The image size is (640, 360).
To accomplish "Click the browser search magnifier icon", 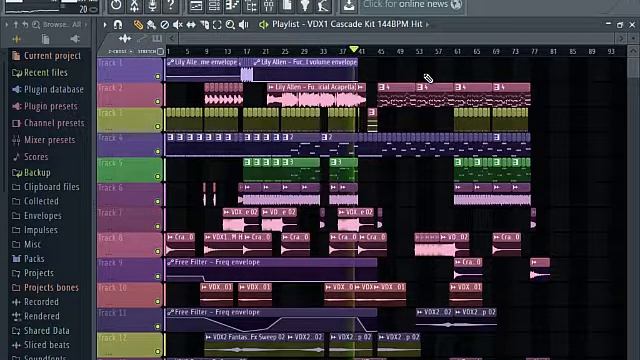I will pyautogui.click(x=36, y=25).
